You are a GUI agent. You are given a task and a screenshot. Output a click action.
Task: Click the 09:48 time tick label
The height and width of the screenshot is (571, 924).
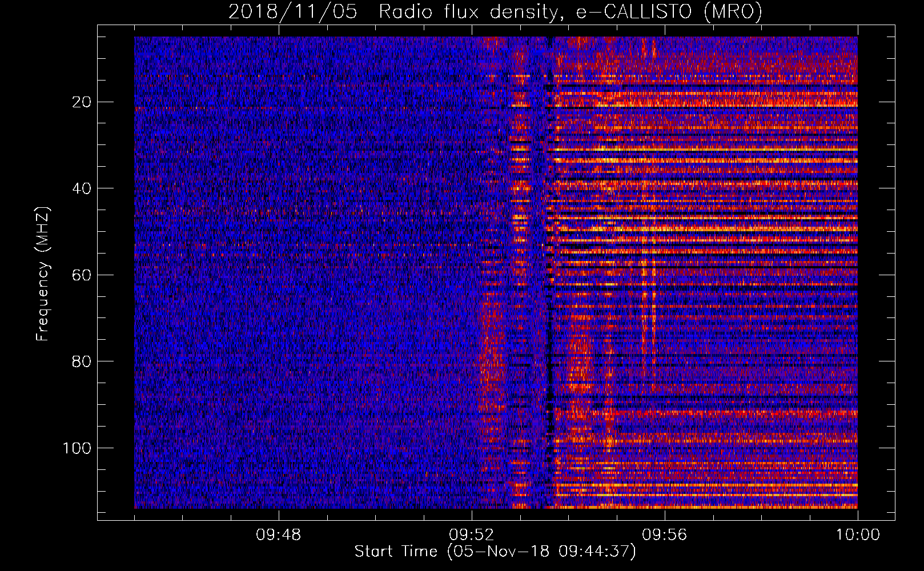pos(279,535)
